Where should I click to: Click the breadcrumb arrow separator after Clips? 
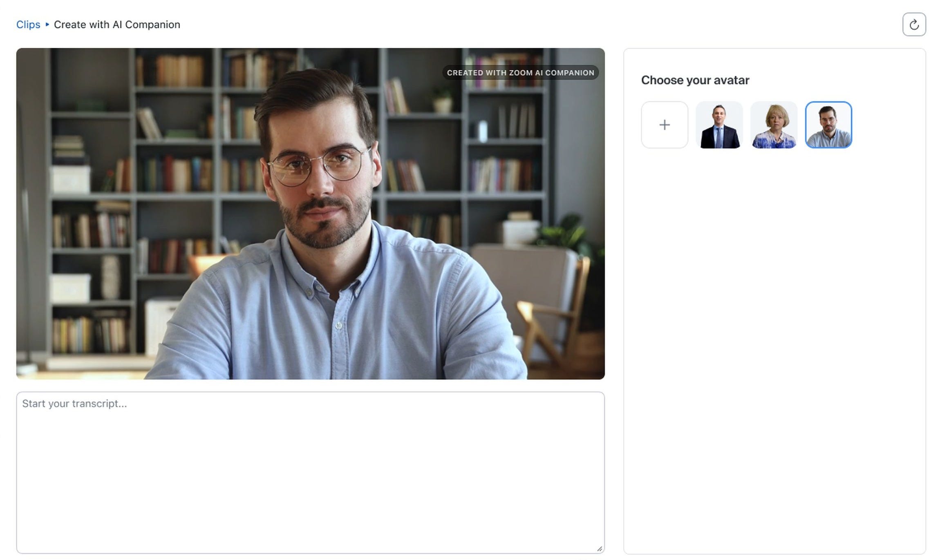(47, 25)
